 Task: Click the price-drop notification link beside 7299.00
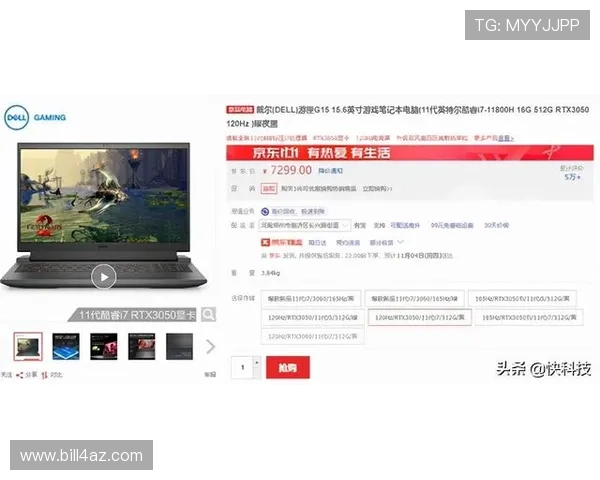331,171
